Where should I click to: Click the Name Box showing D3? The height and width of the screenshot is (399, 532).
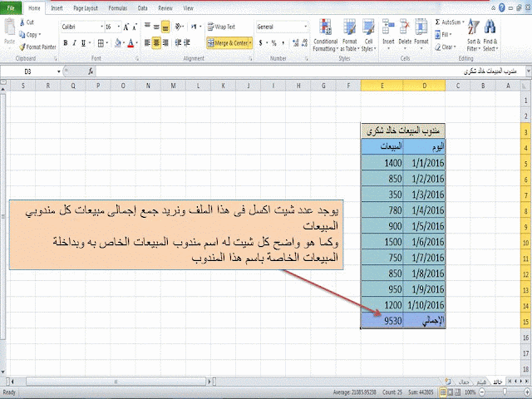[27, 71]
